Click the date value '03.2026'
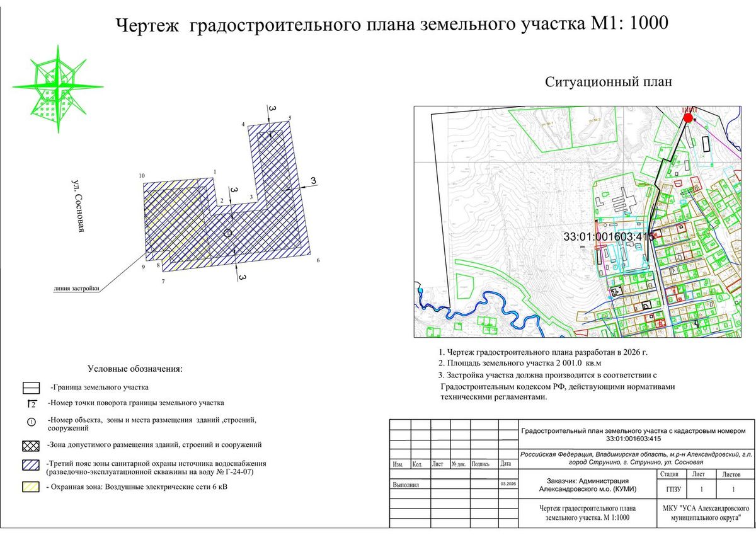756x535 pixels. [507, 485]
